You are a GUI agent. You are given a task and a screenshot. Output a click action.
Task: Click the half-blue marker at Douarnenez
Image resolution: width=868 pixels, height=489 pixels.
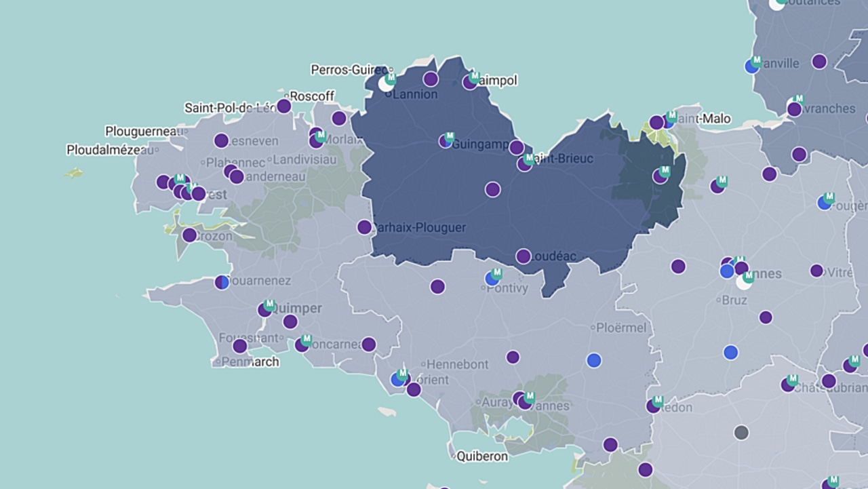click(222, 282)
